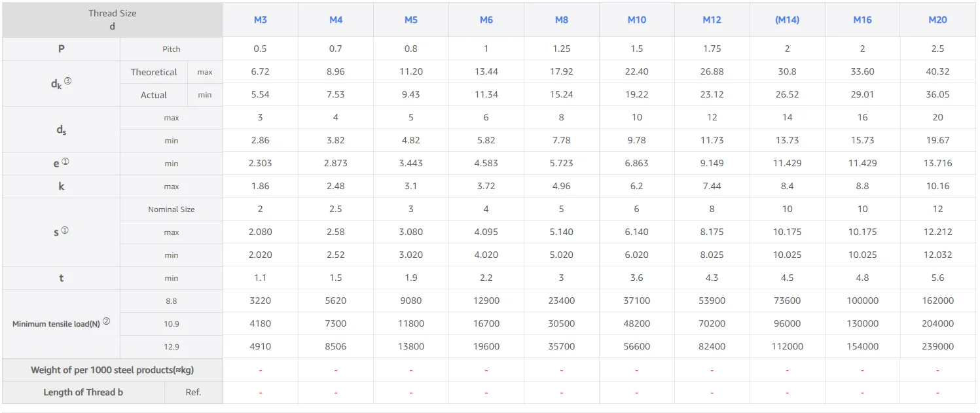This screenshot has width=980, height=413.
Task: Click the dk row label
Action: point(62,83)
